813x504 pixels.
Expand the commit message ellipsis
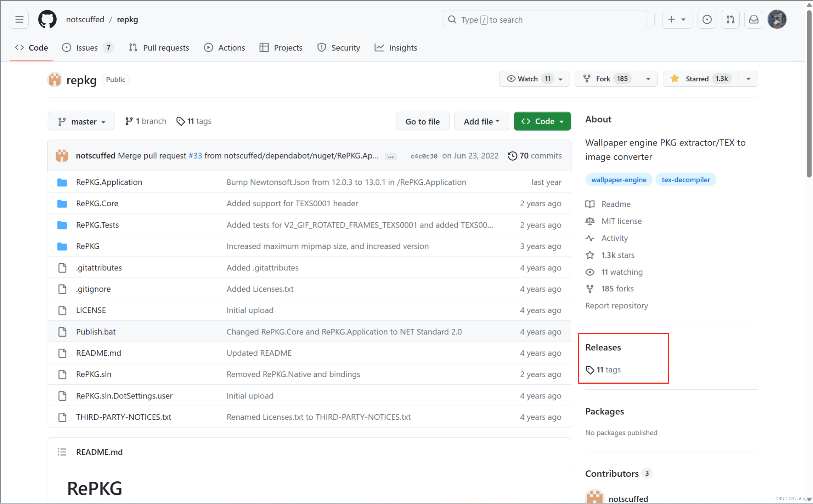(390, 156)
